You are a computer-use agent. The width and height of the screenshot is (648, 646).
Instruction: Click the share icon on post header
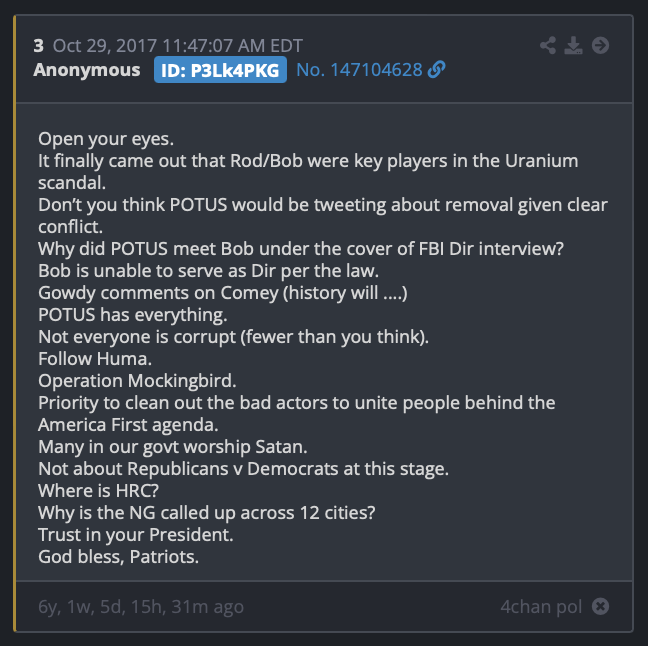pyautogui.click(x=548, y=45)
